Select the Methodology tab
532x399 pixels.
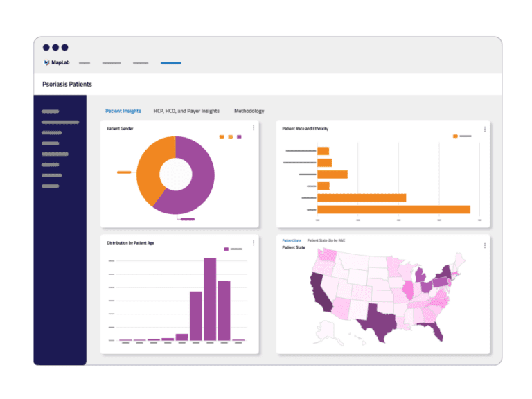(249, 111)
